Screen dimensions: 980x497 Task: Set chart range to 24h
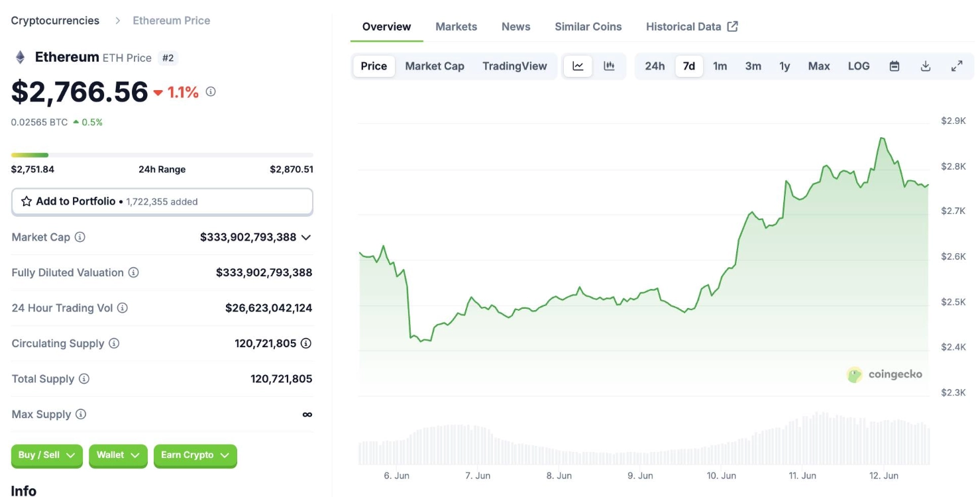tap(655, 66)
